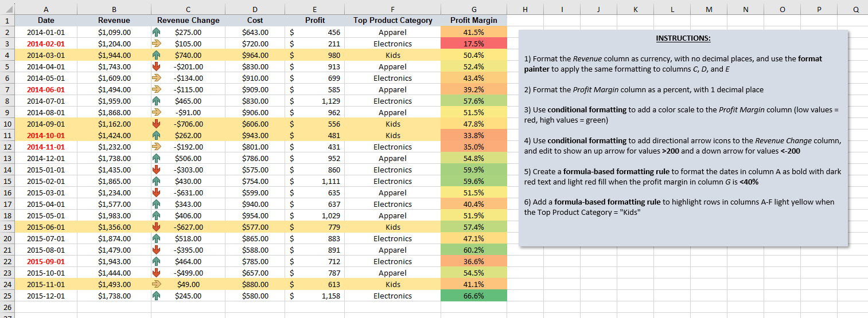
Task: Select column A header
Action: [45, 9]
